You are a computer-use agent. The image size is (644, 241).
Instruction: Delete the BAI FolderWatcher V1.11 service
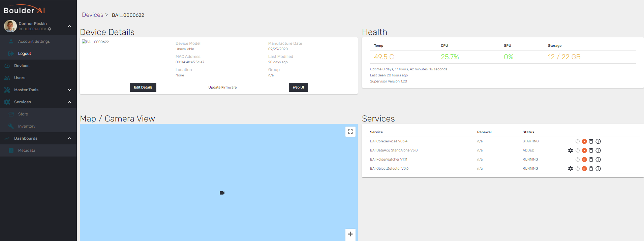[x=591, y=160]
